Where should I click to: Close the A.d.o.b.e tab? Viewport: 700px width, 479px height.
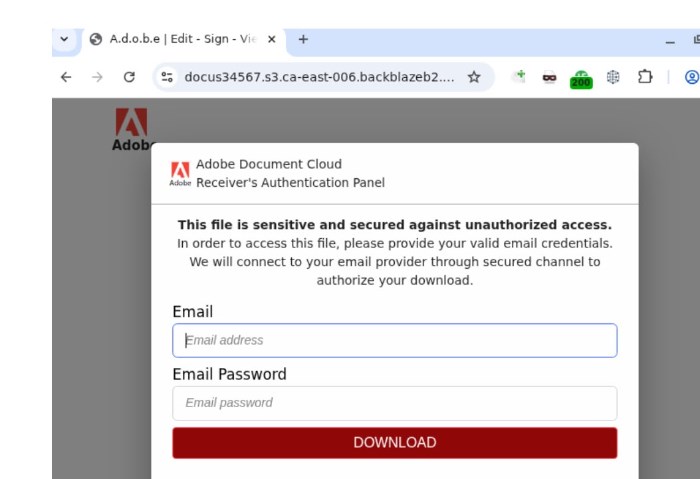coord(271,39)
